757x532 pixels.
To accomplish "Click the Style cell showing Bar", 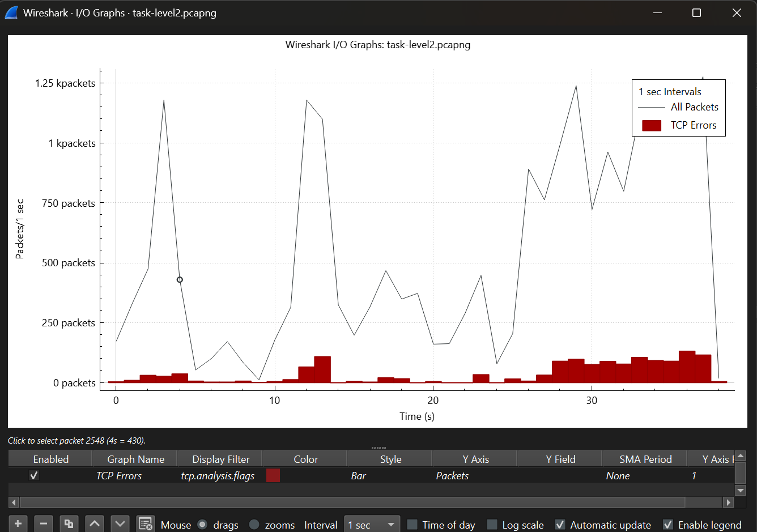I will (389, 475).
